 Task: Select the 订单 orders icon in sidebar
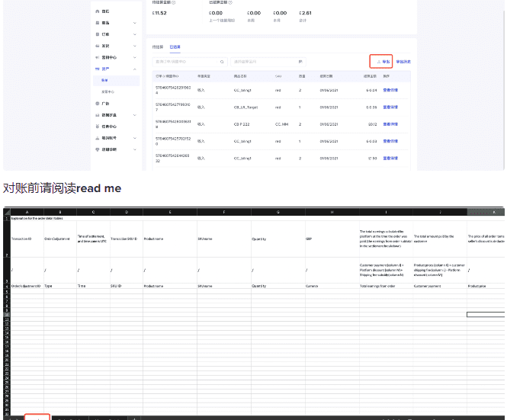(x=98, y=34)
